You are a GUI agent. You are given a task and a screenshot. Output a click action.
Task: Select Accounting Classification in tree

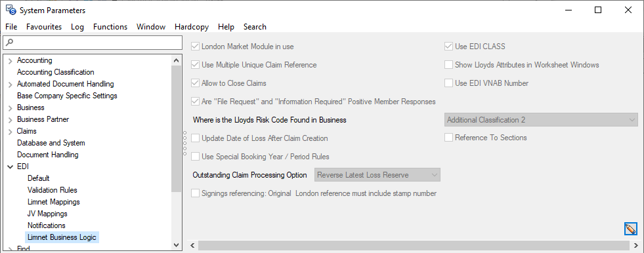(55, 72)
